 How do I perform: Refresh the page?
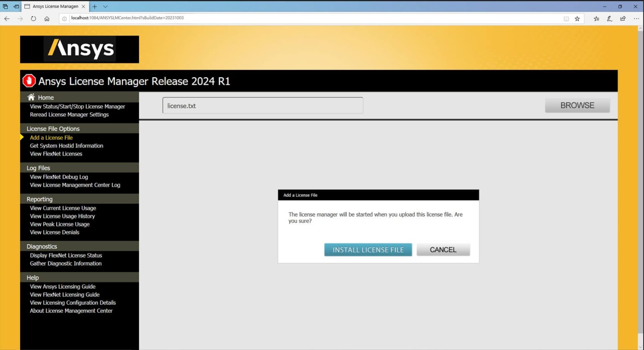pos(34,18)
